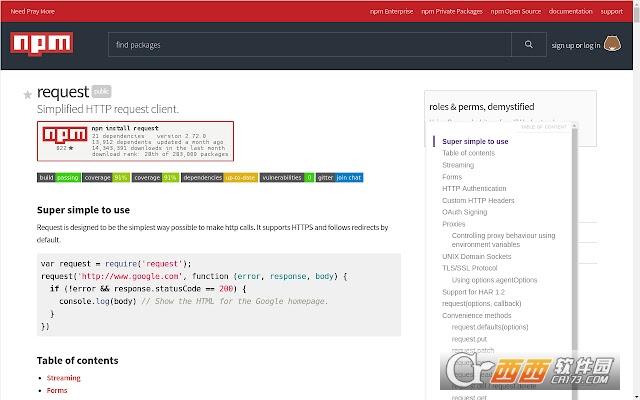Click the public label next to request
The width and height of the screenshot is (640, 400).
pyautogui.click(x=101, y=91)
